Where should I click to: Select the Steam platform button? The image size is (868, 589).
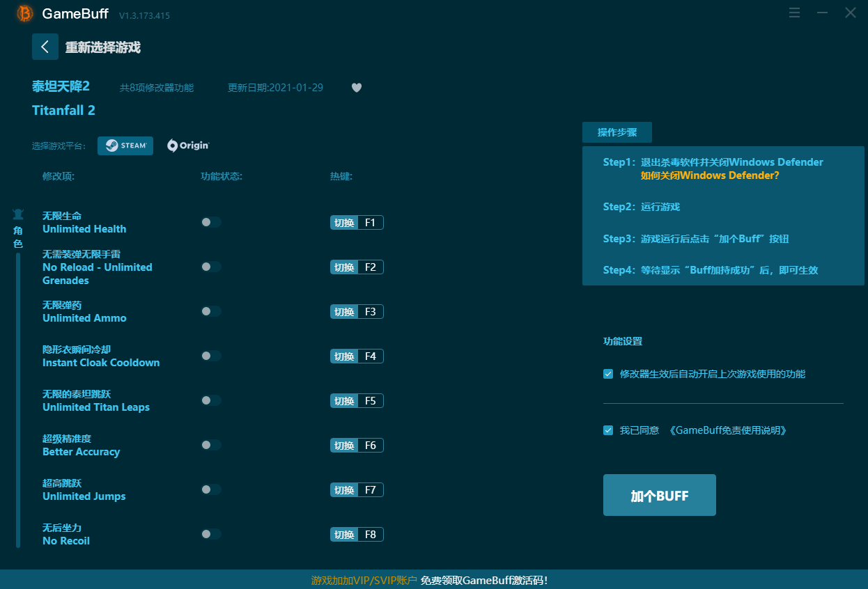125,146
